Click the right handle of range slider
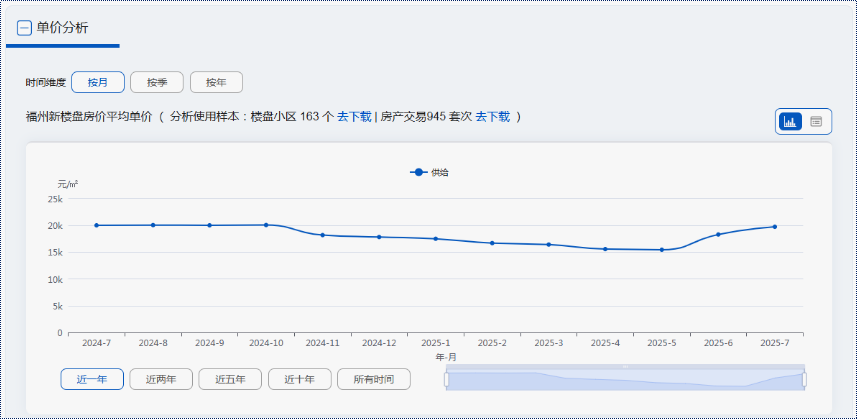 804,379
